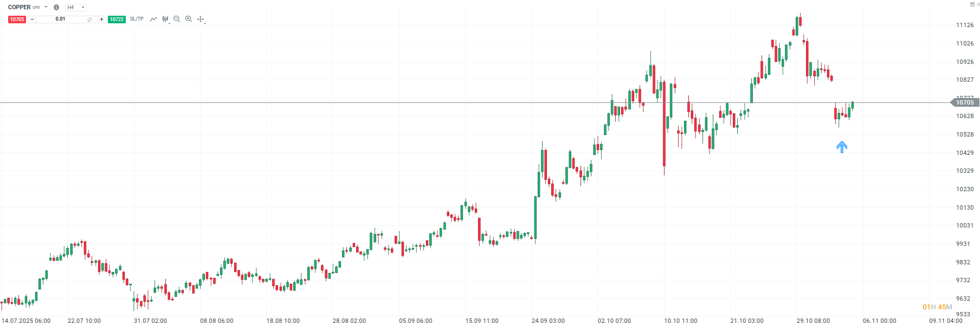Zoom out the chart with the magnifier

pos(177,19)
